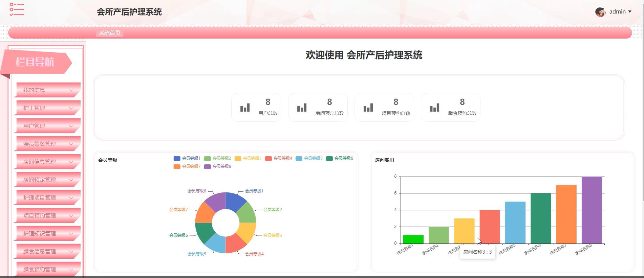Click the 项目预约总数 bar chart icon
This screenshot has width=644, height=278.
pyautogui.click(x=368, y=108)
